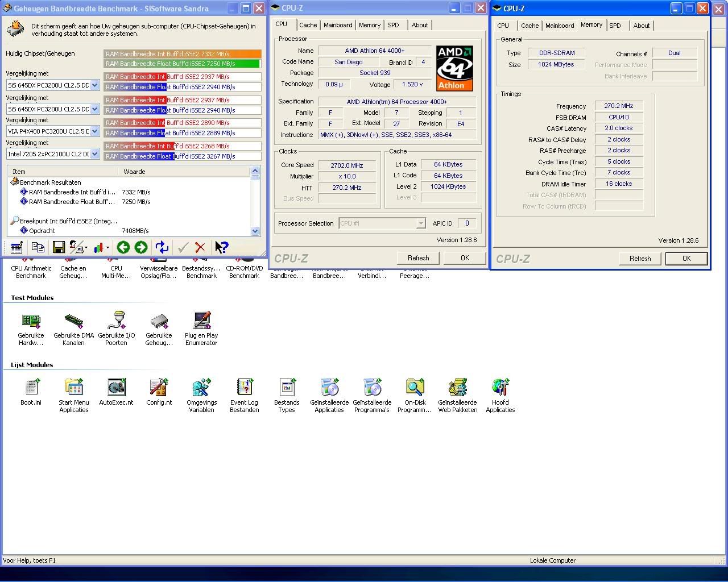Click the green RAM Float 7250 MB/s bar
728x582 pixels.
[183, 64]
